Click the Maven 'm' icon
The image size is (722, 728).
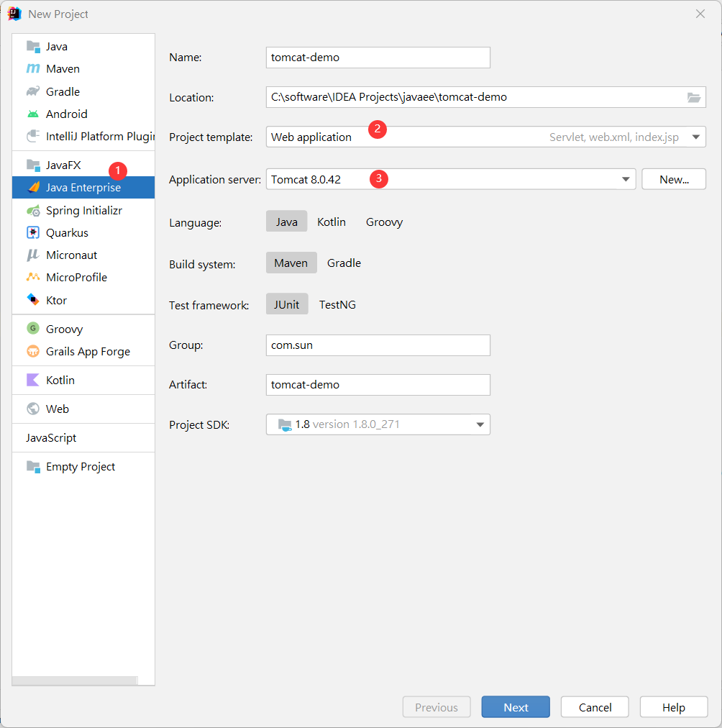[x=33, y=69]
